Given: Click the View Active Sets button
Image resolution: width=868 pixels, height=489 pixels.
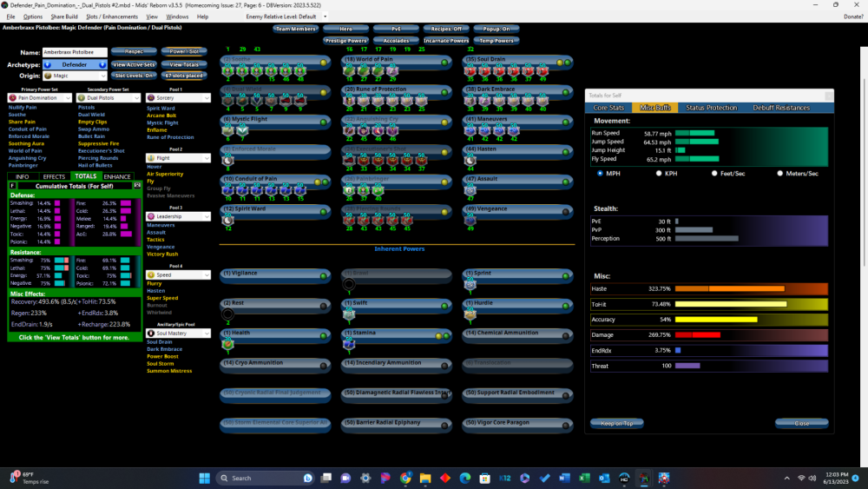Looking at the screenshot, I should tap(134, 64).
